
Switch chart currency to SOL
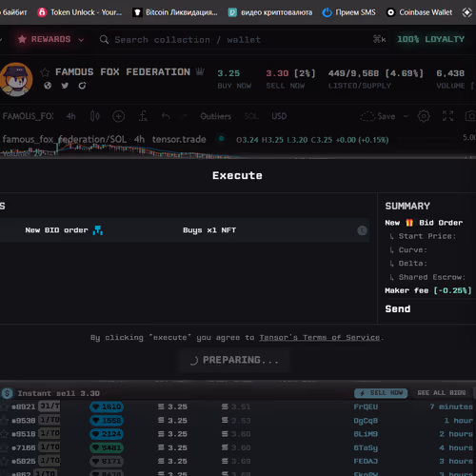[x=251, y=116]
